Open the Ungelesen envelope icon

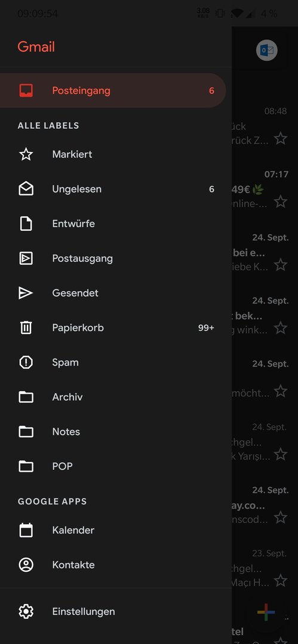tap(26, 189)
